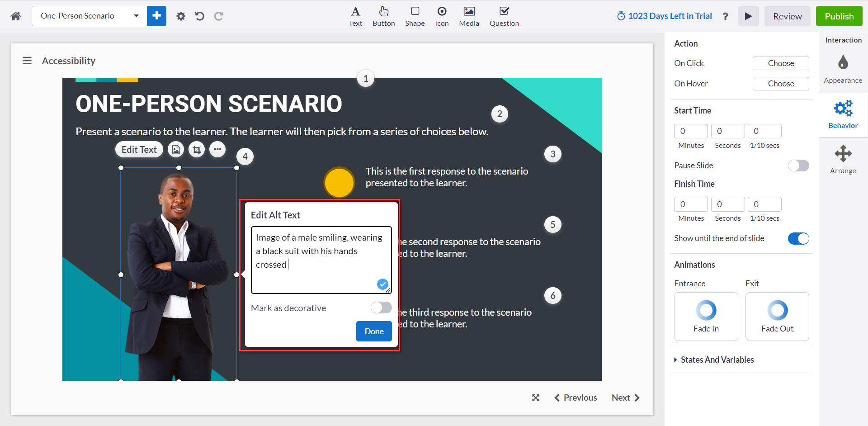Select the yellow circle on the slide
This screenshot has width=868, height=426.
[x=339, y=183]
